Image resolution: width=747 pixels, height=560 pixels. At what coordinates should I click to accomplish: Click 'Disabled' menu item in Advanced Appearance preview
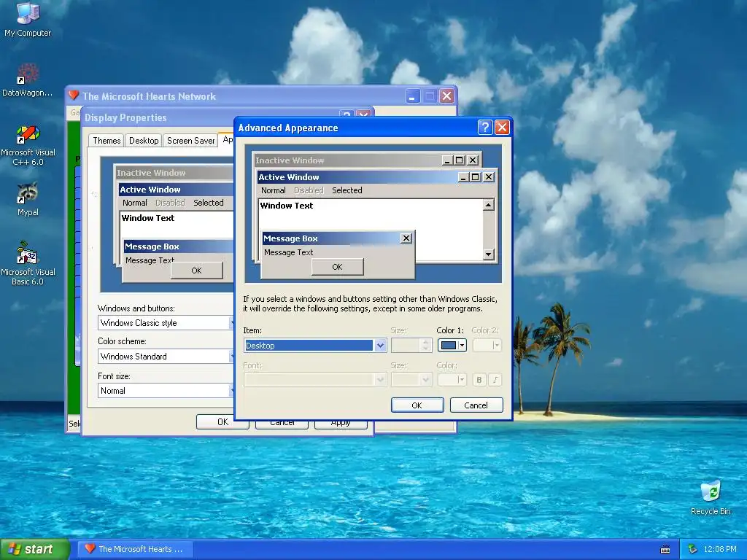coord(309,190)
